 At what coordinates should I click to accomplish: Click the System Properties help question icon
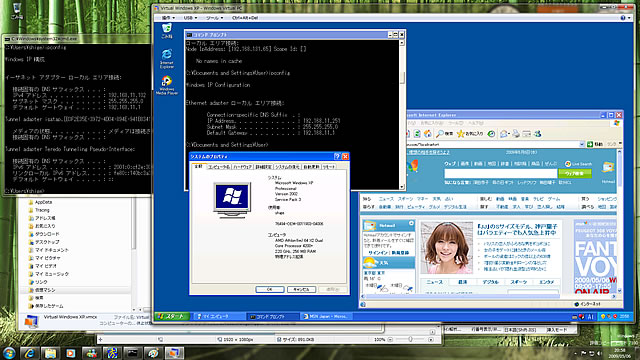[x=337, y=156]
